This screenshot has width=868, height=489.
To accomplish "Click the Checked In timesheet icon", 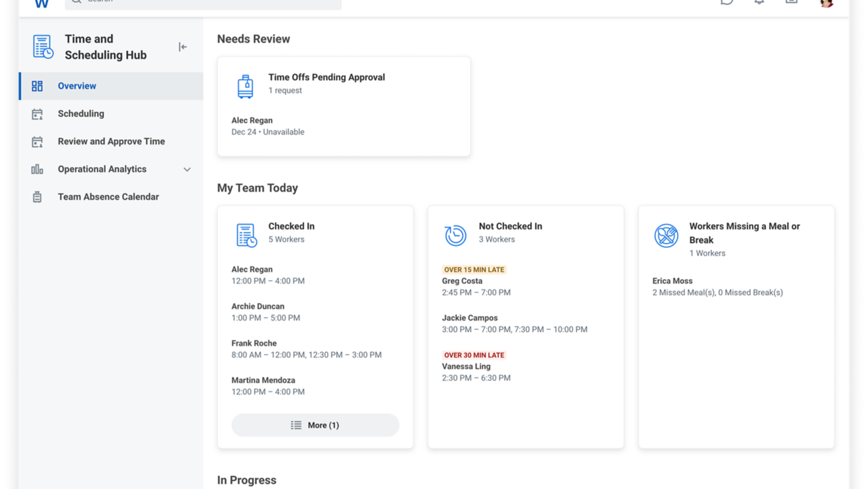I will (246, 235).
